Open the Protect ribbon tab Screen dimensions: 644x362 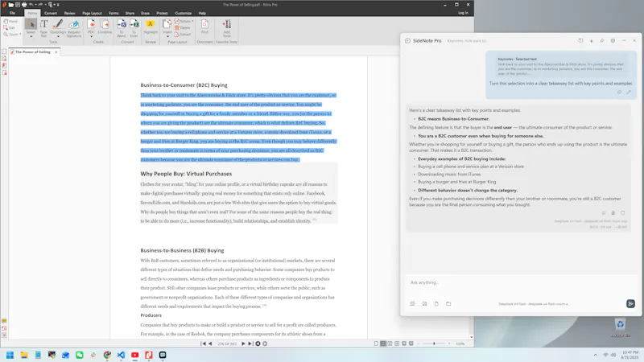tap(162, 13)
